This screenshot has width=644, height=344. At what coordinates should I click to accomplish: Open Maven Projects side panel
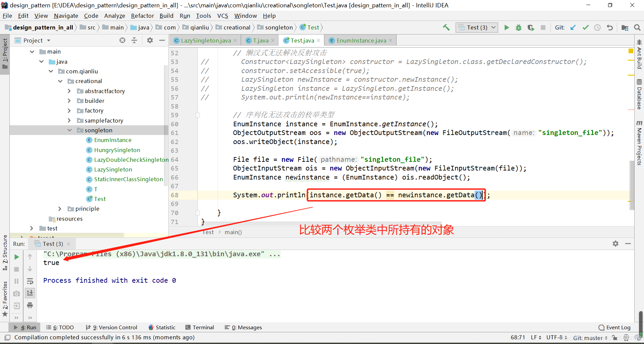[x=639, y=143]
